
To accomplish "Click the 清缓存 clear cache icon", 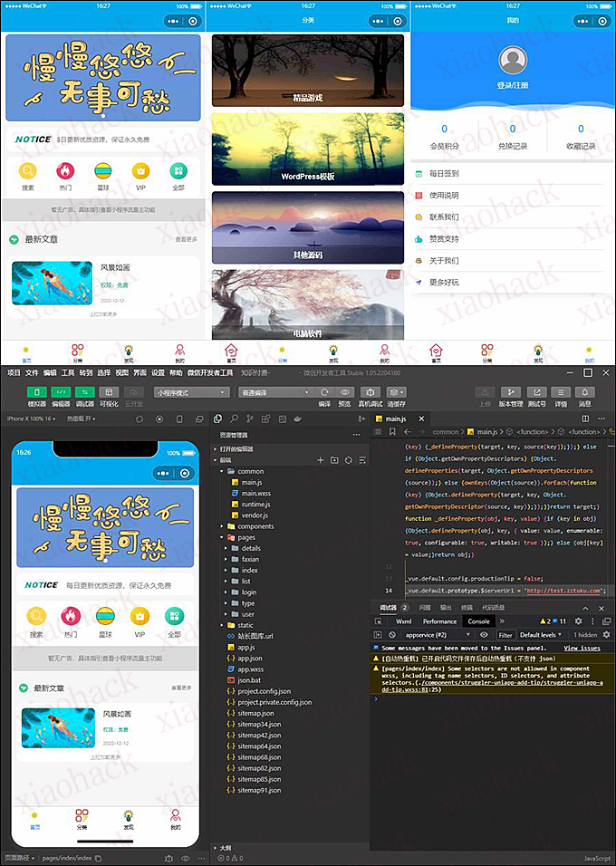I will tap(396, 392).
